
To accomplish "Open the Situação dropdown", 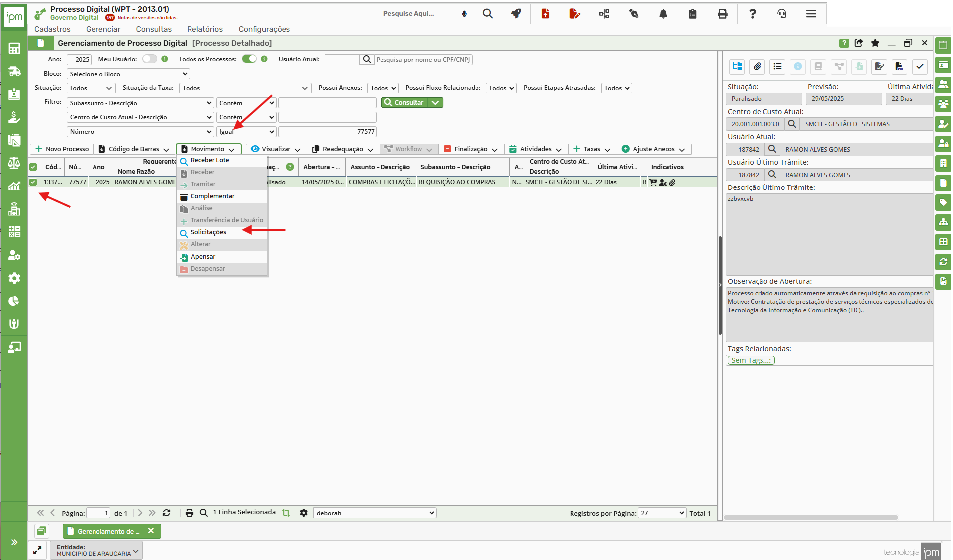I will tap(91, 88).
